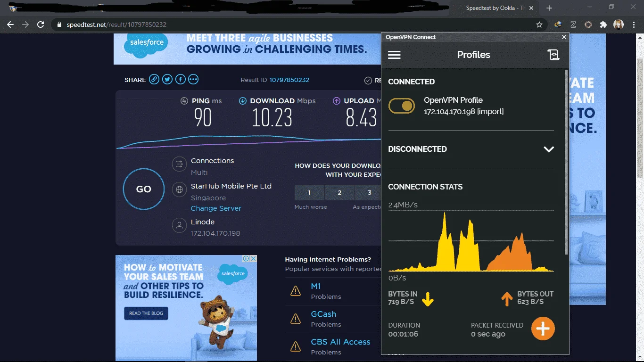Open the CBS All Access problems link

tap(340, 342)
